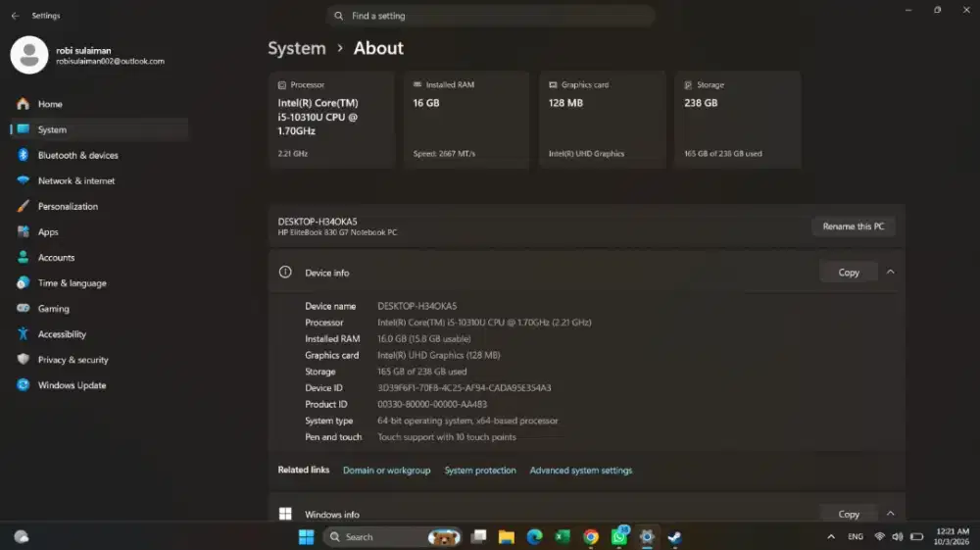Click the Windows logo beside Windows info

[x=285, y=514]
